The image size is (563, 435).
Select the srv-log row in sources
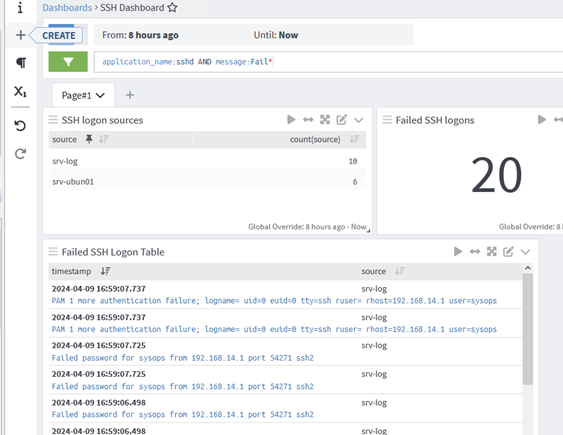pyautogui.click(x=207, y=161)
